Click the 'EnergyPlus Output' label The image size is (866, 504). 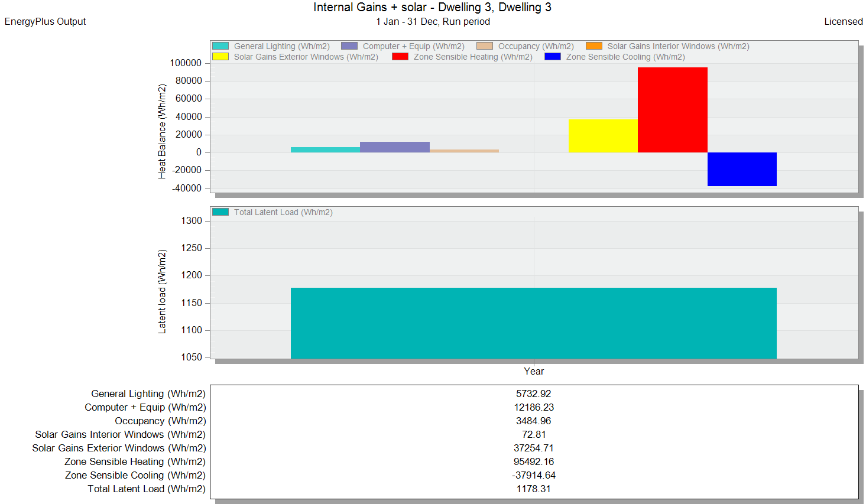(x=46, y=21)
